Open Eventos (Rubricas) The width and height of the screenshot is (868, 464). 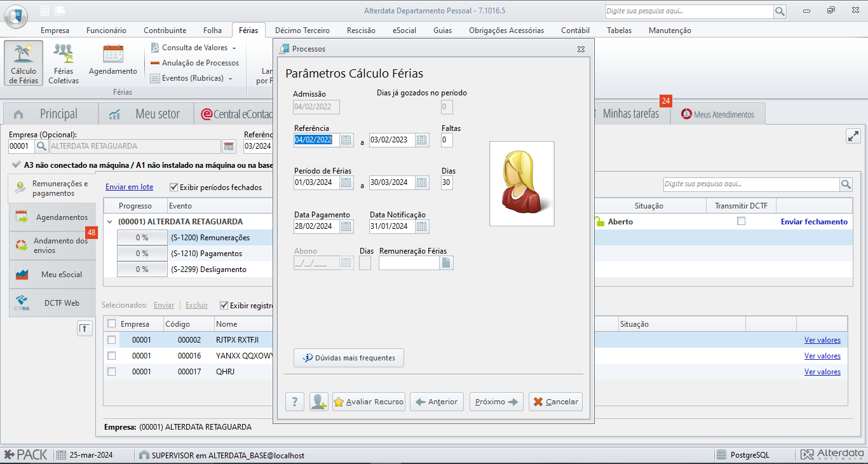click(192, 78)
